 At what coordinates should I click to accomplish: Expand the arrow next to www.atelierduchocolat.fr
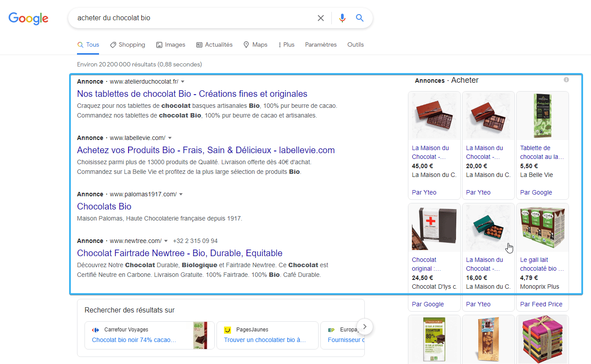[x=183, y=82]
